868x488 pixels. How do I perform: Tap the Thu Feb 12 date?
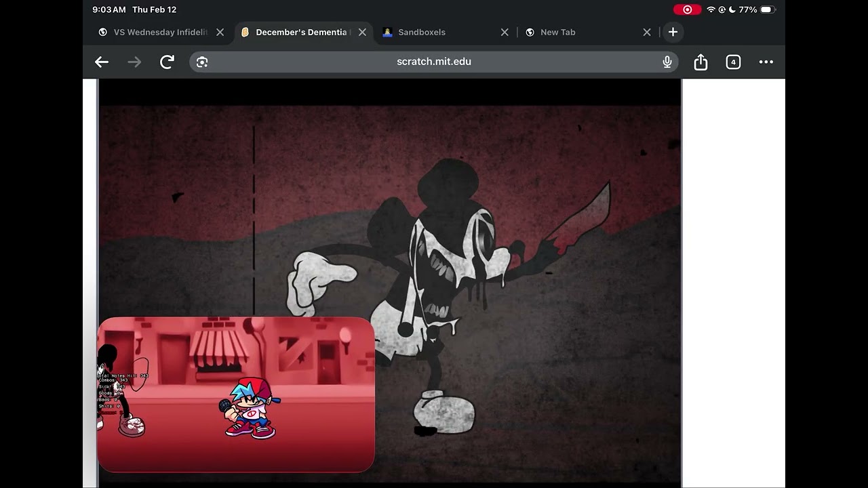coord(155,9)
